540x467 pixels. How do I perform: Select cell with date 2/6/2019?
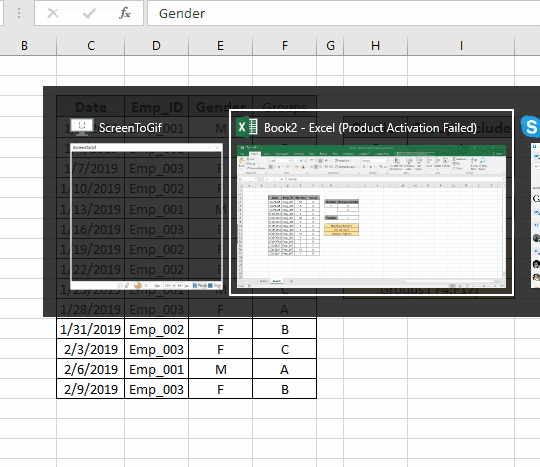pyautogui.click(x=91, y=369)
